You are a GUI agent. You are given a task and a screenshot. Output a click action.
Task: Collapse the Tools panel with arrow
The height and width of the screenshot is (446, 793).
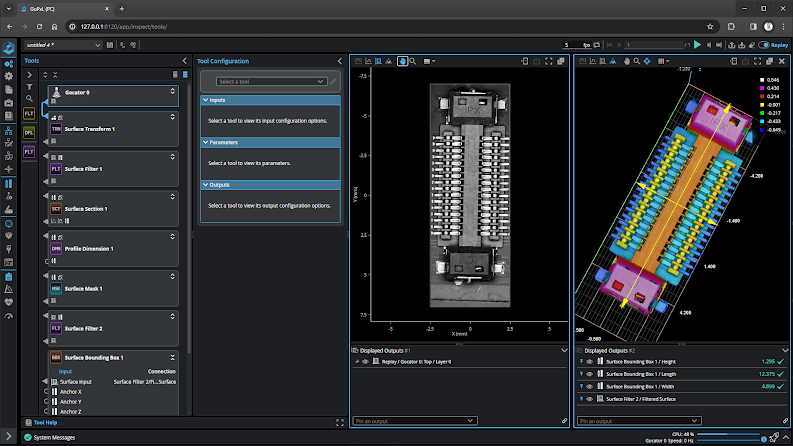(x=184, y=61)
